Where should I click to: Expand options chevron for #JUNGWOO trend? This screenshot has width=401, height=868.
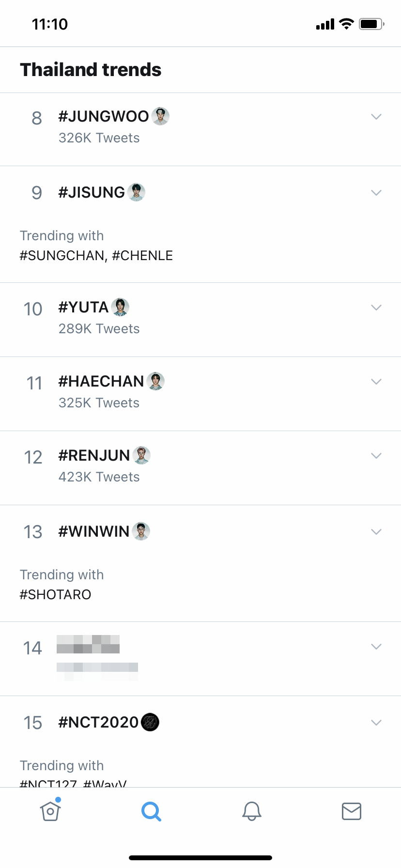point(376,117)
